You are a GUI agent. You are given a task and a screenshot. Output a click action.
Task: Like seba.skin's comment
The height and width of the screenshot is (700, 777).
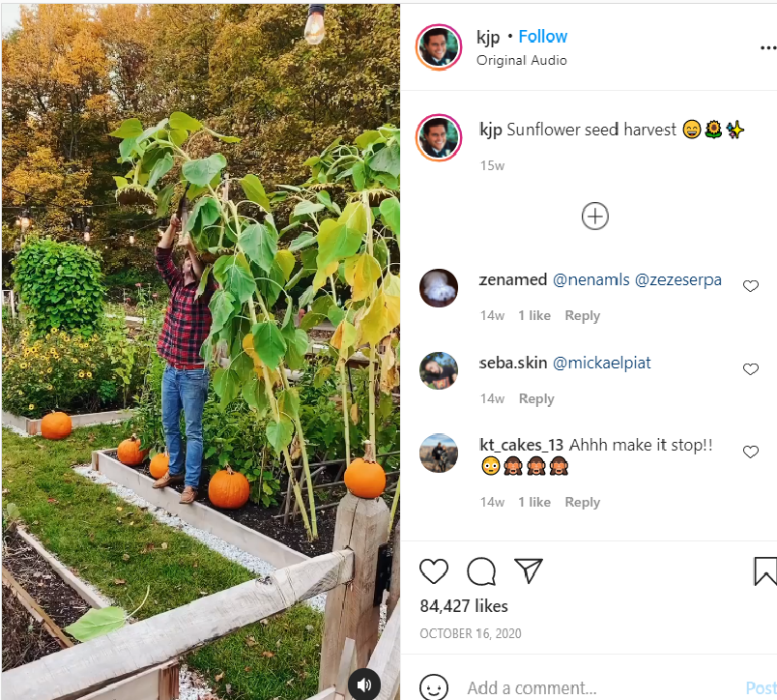coord(751,369)
